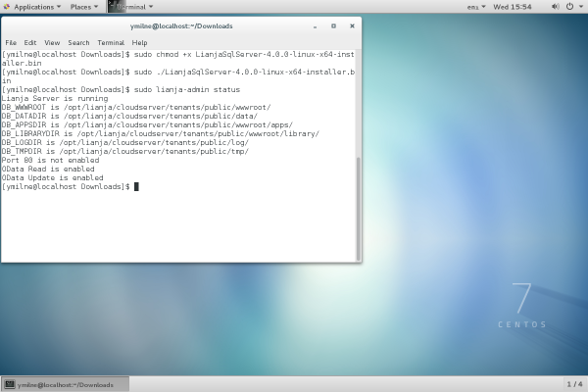Image resolution: width=588 pixels, height=392 pixels.
Task: Click the 1 / 4 workspace switcher
Action: [573, 384]
